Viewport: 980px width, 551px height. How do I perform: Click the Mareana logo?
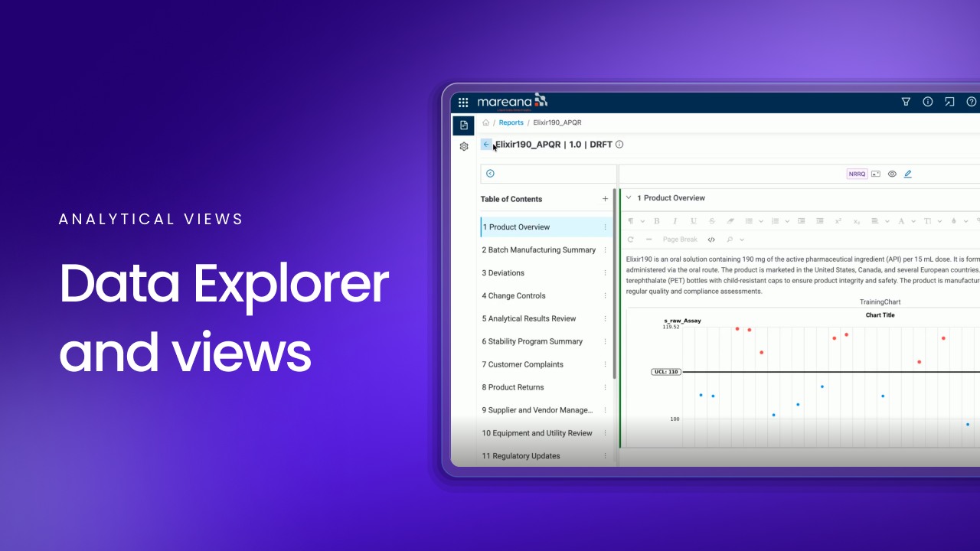[512, 102]
